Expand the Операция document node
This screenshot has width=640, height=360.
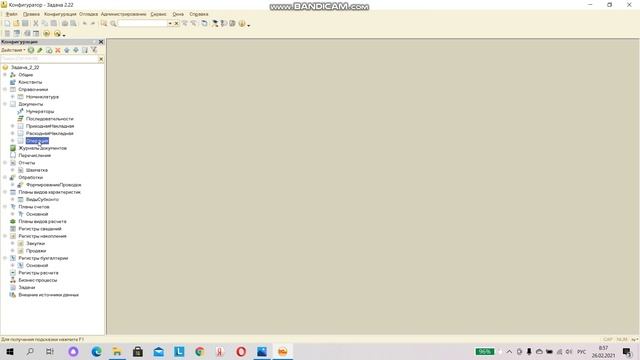click(13, 141)
